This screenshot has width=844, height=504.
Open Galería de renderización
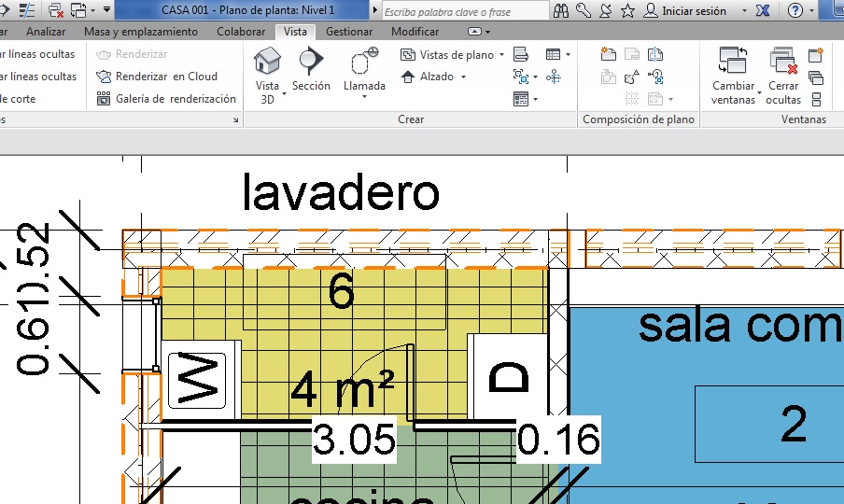(x=166, y=99)
